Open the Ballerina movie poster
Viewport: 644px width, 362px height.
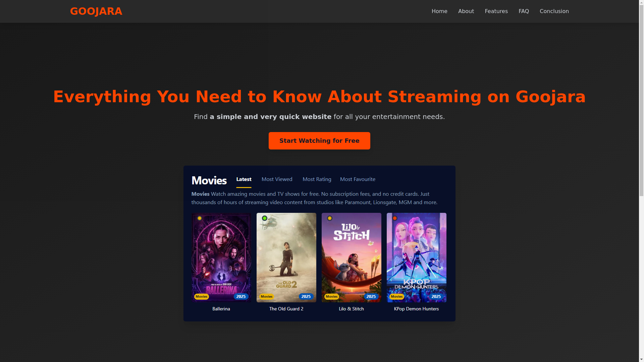pyautogui.click(x=221, y=257)
